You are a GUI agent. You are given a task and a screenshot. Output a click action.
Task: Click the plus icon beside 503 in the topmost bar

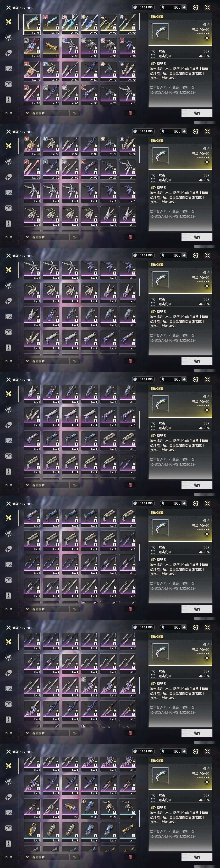point(184,7)
